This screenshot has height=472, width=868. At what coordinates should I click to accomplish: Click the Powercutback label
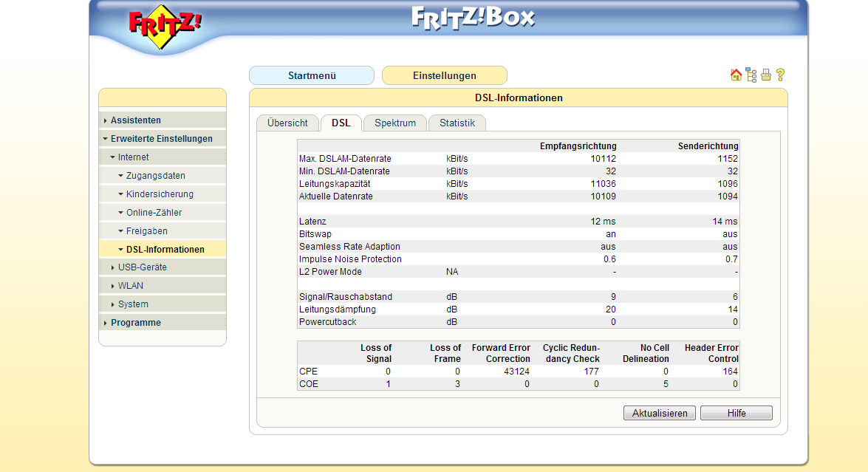(328, 322)
